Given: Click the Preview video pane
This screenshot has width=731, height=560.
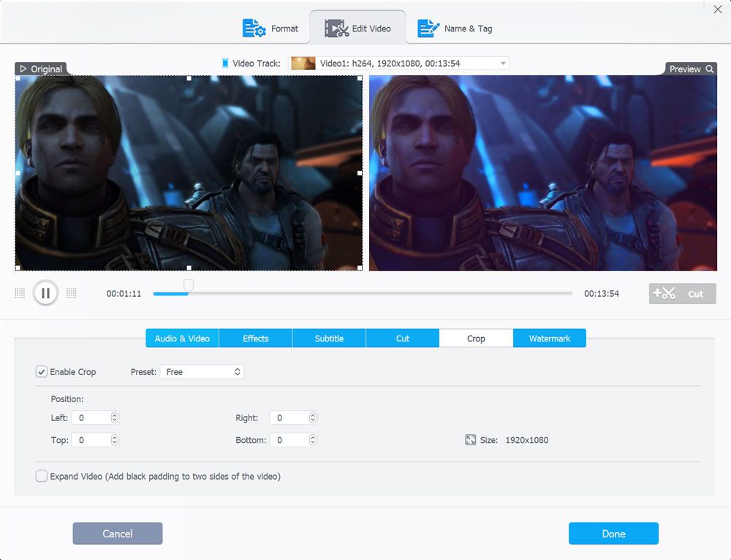Looking at the screenshot, I should click(543, 173).
